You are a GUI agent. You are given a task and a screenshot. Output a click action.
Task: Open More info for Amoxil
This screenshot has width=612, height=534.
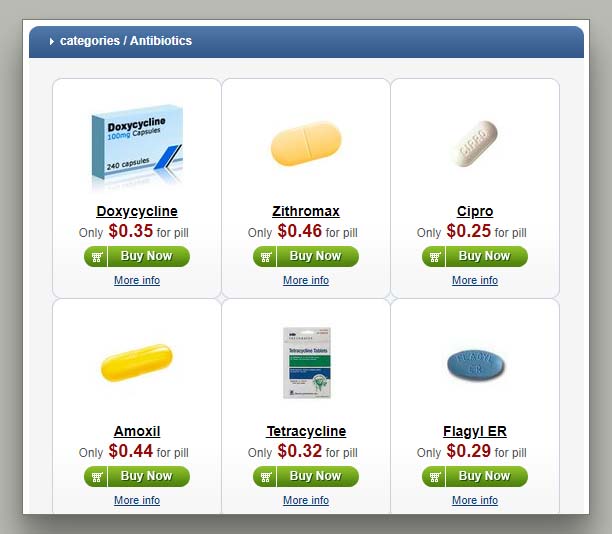(137, 500)
